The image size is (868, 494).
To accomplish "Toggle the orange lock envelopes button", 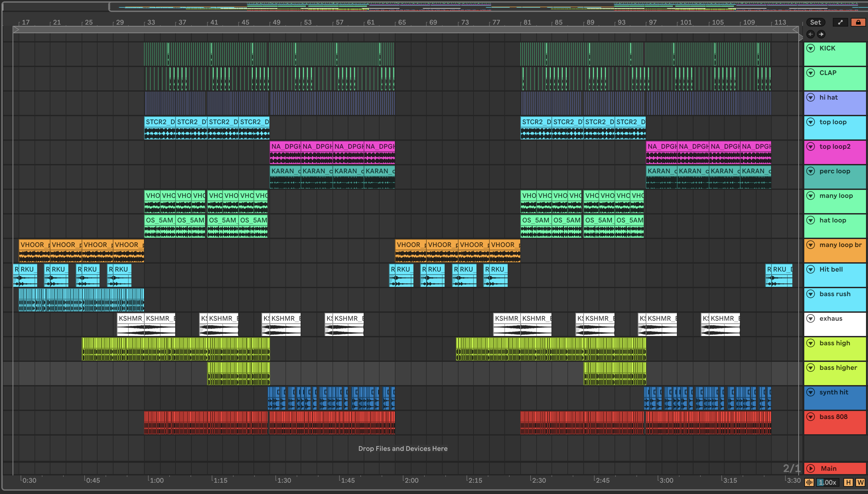I will [x=858, y=22].
